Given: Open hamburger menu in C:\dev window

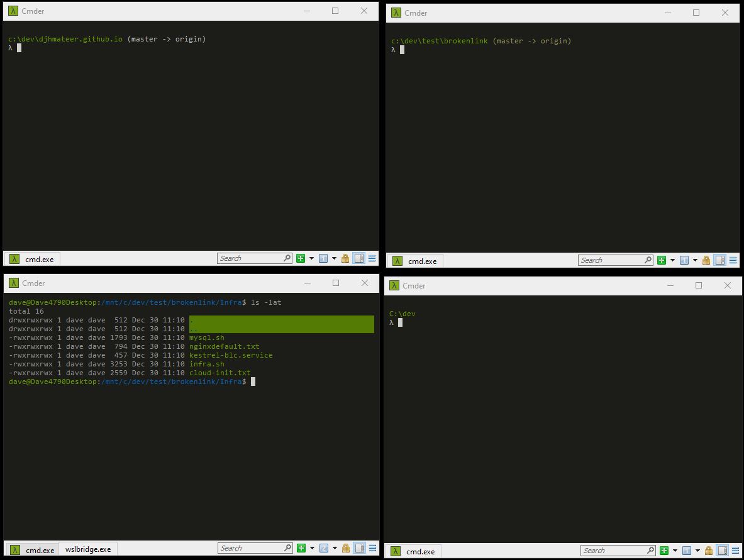Looking at the screenshot, I should click(735, 551).
